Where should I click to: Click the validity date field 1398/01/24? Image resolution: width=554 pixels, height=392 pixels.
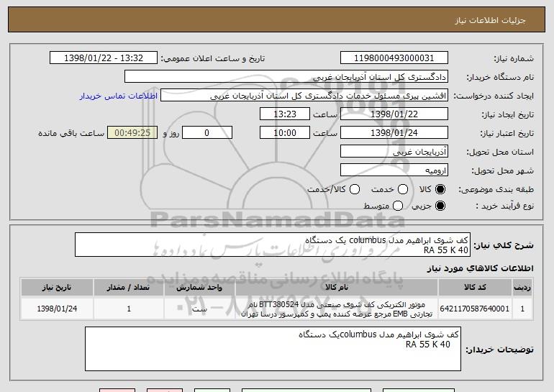click(394, 133)
